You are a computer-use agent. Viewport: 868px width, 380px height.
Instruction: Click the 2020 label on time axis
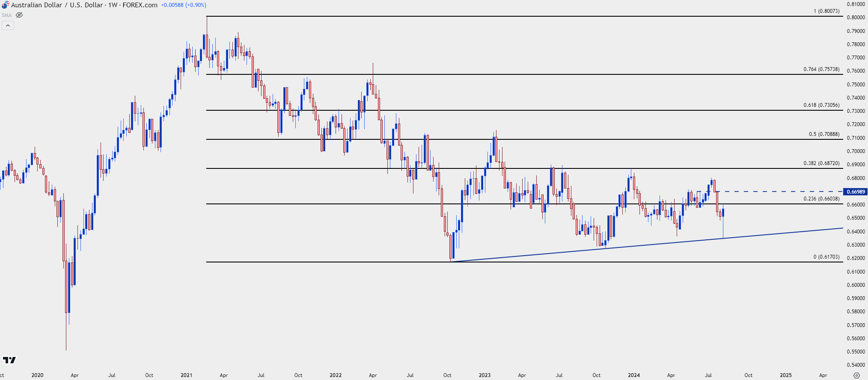[37, 375]
